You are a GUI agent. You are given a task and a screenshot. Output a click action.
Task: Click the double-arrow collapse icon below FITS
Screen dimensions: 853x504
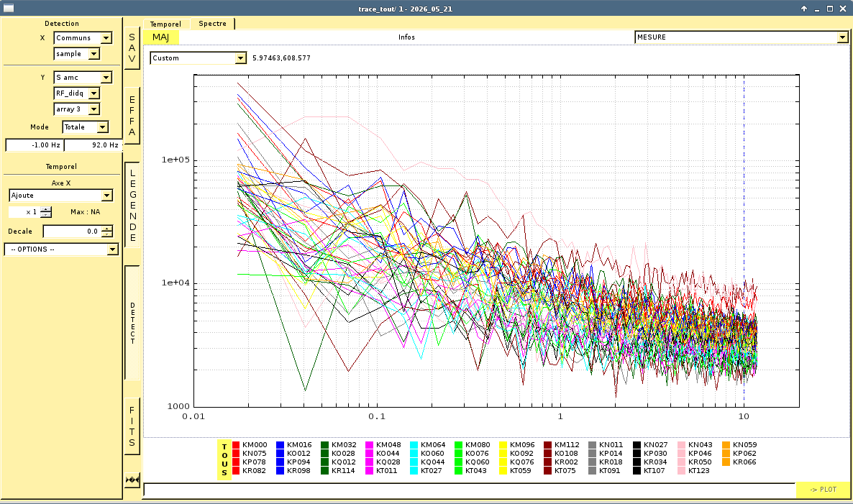coord(132,480)
